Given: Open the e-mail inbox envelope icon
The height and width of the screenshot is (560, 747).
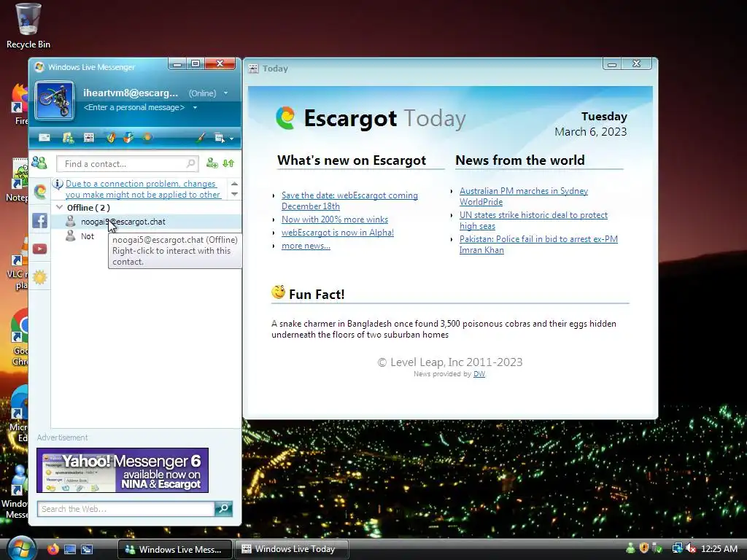Looking at the screenshot, I should point(44,138).
